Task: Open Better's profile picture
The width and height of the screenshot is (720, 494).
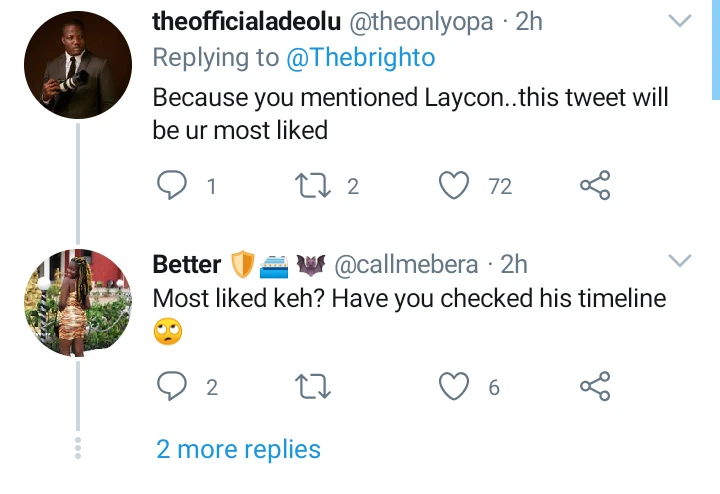Action: [x=78, y=303]
